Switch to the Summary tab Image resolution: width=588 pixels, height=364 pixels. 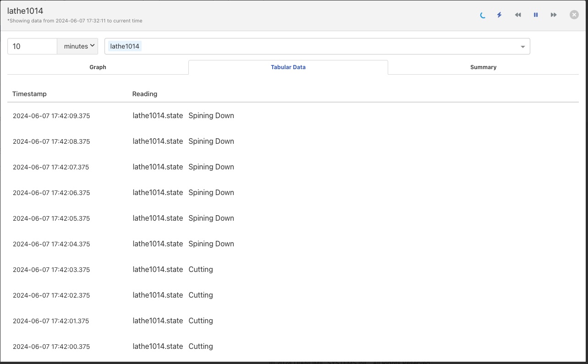point(483,67)
